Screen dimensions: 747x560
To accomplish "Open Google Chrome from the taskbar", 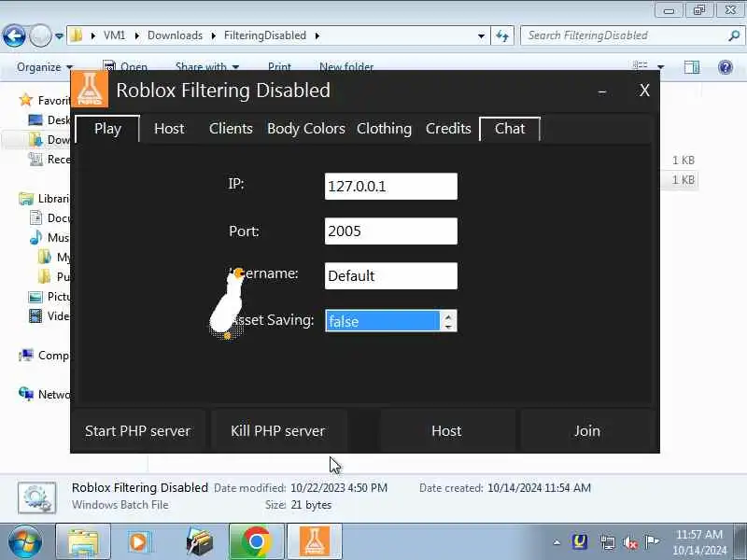I will (256, 542).
